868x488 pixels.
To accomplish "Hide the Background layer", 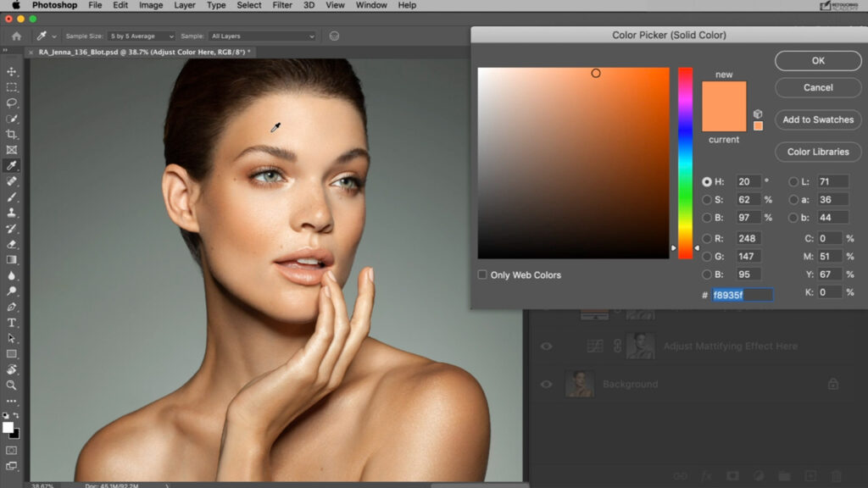I will (x=547, y=384).
